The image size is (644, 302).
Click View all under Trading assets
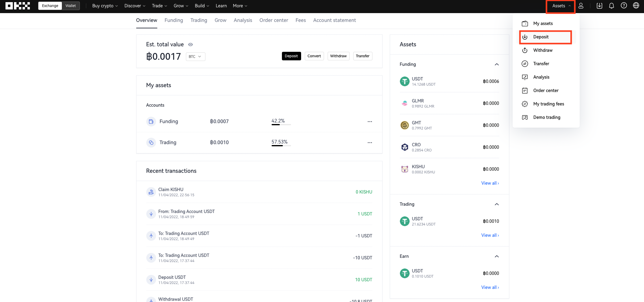[490, 235]
